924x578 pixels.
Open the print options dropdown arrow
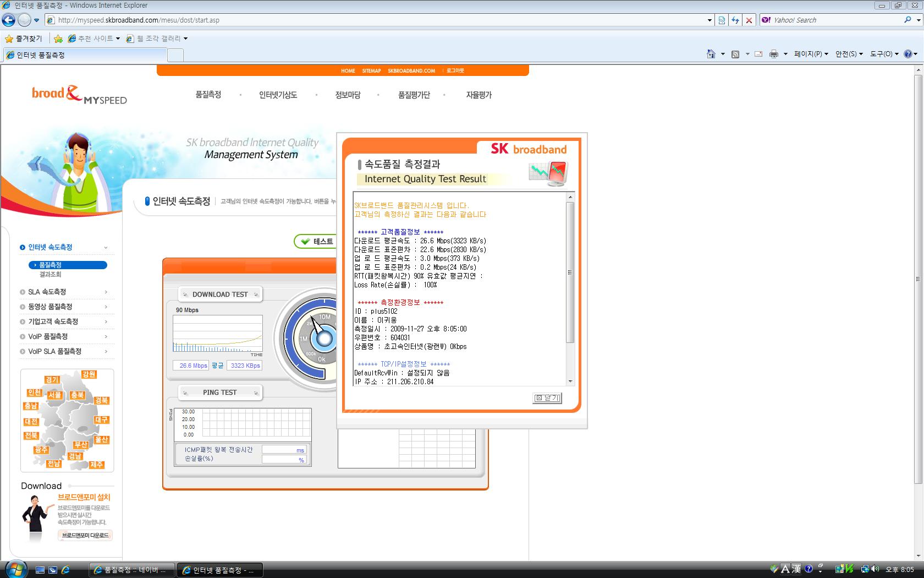(785, 54)
